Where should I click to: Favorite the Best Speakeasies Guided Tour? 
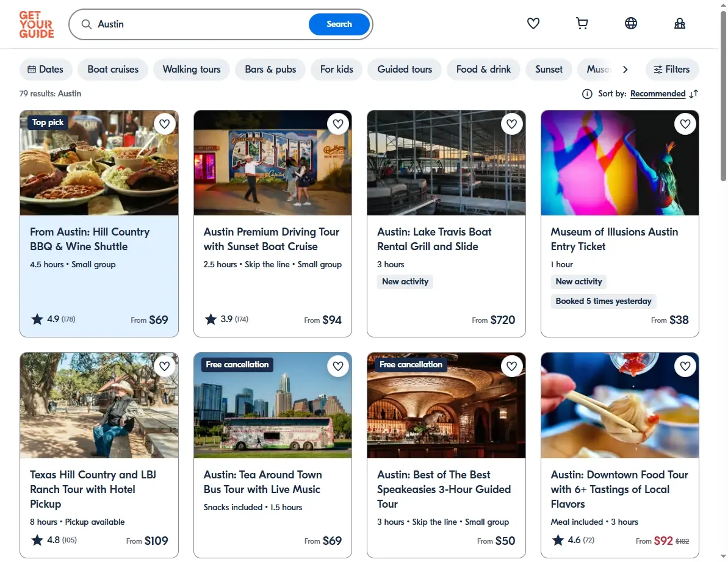[x=511, y=366]
